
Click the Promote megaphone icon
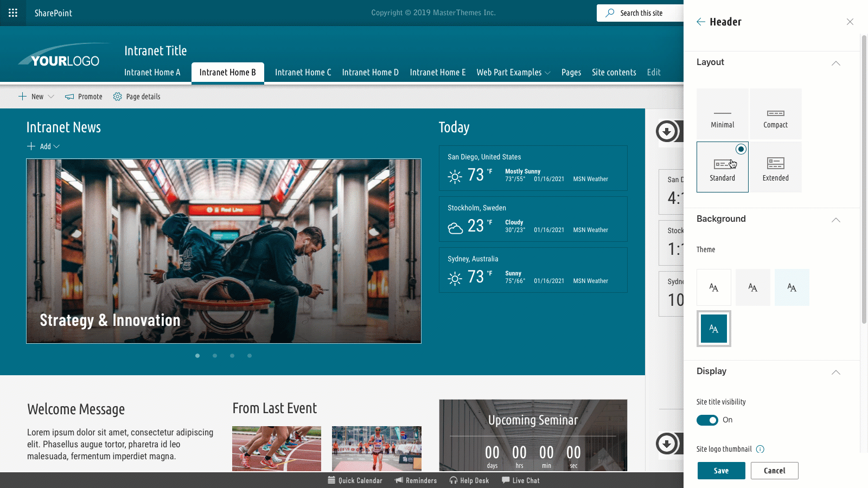point(69,97)
